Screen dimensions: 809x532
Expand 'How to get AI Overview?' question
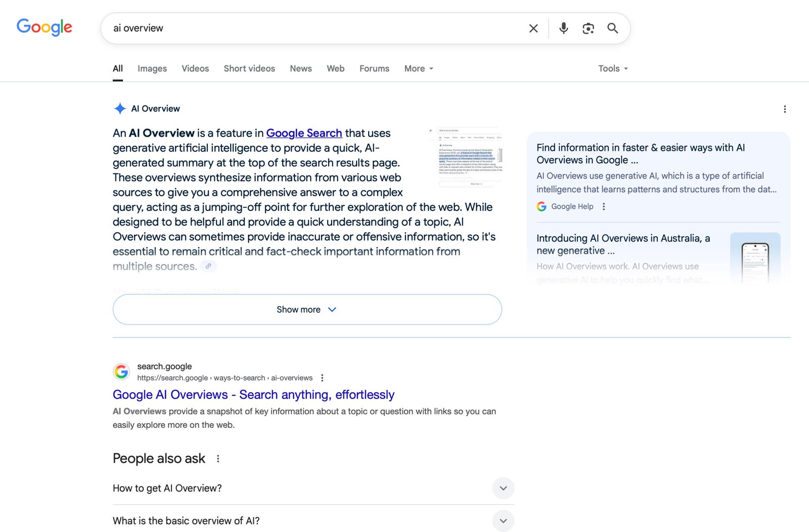[x=503, y=488]
